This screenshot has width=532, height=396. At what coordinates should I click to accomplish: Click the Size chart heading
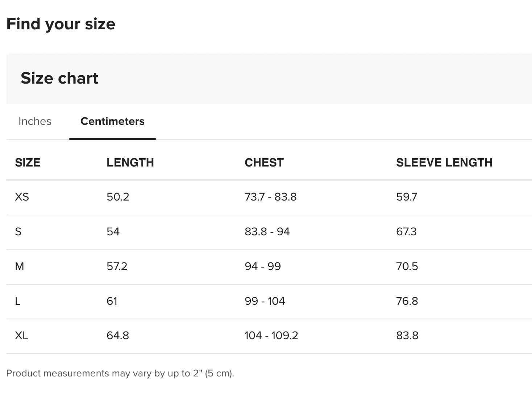(x=59, y=78)
